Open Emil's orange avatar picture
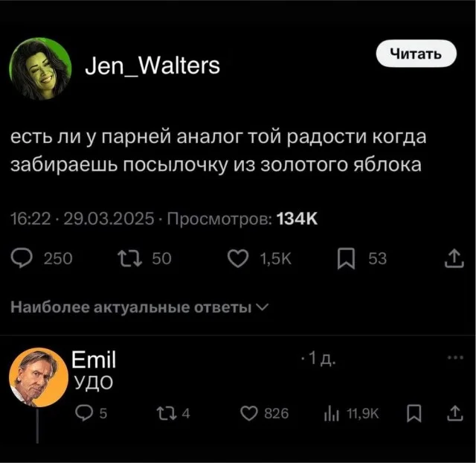 [39, 377]
